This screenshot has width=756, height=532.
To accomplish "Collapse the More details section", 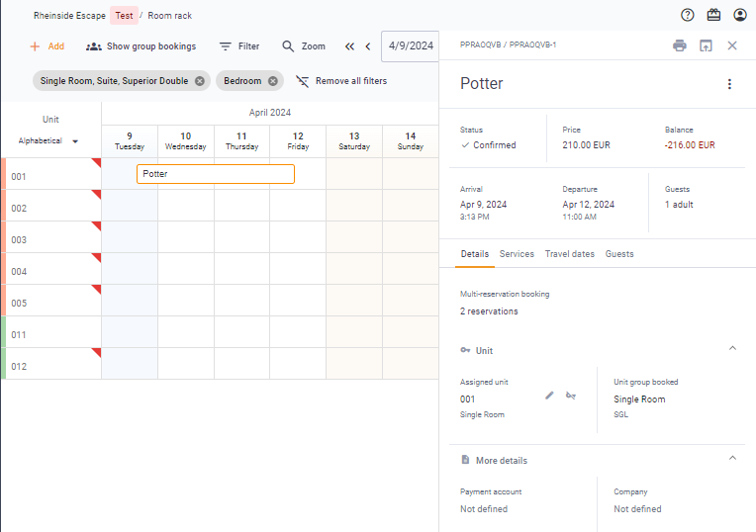I will click(732, 458).
